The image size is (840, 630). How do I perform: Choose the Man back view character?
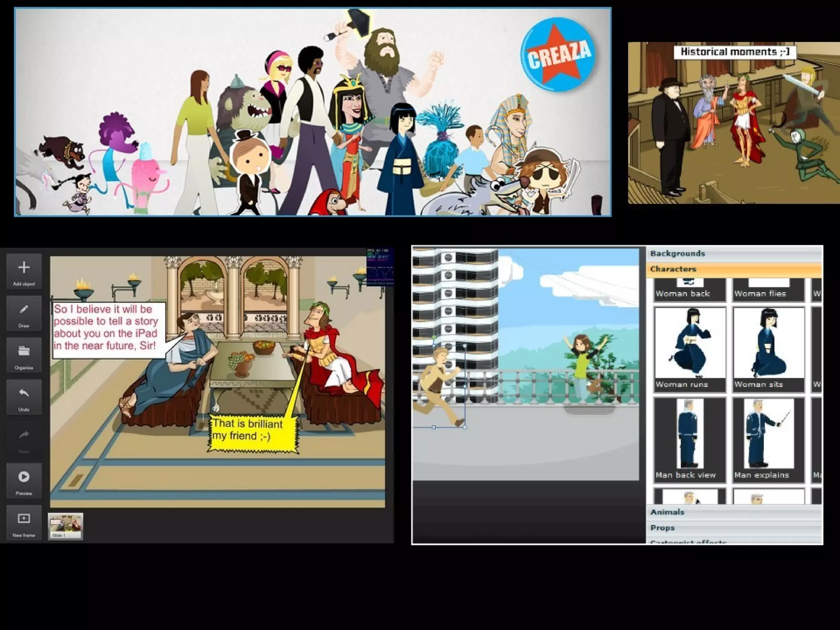pyautogui.click(x=689, y=439)
